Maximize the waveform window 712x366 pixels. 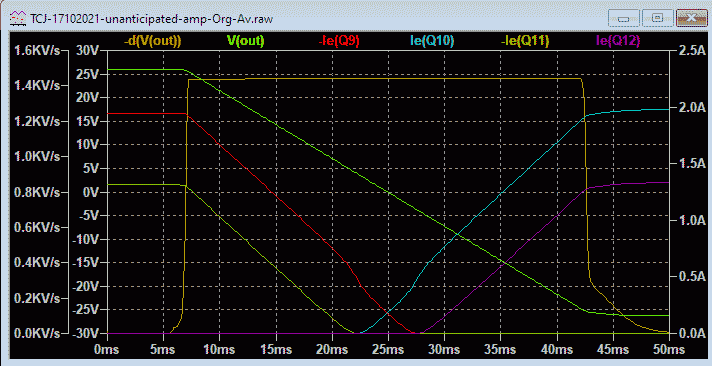(657, 19)
